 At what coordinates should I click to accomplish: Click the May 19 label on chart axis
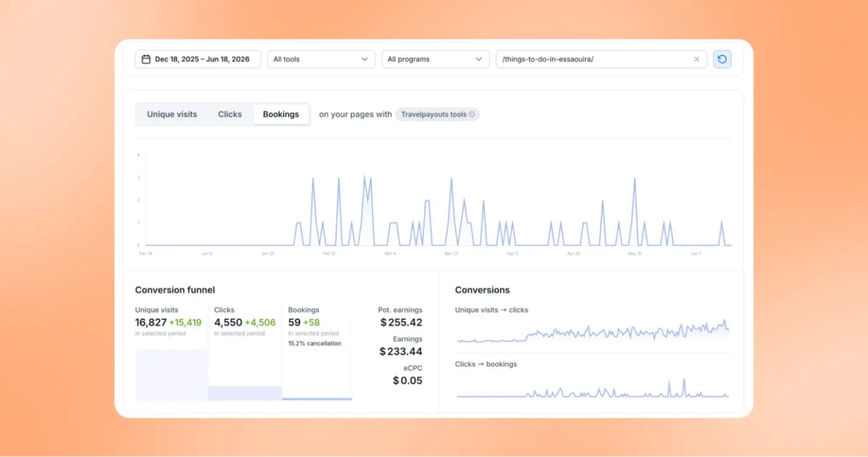(x=634, y=254)
